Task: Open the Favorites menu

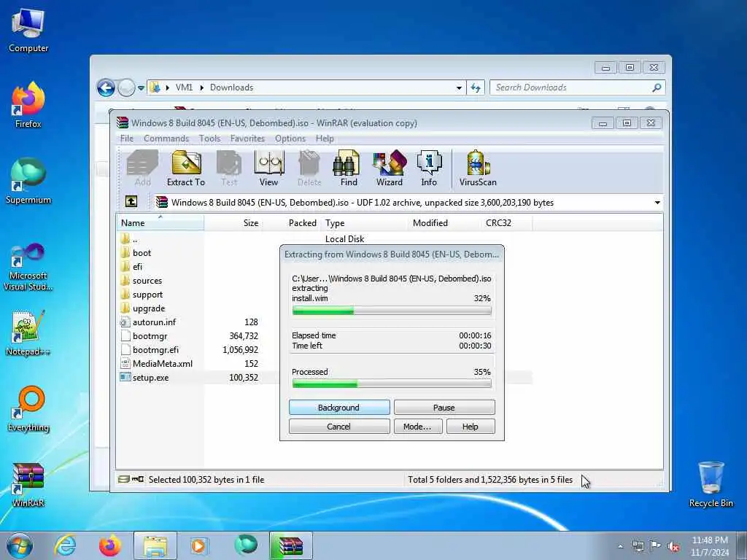Action: pos(247,139)
